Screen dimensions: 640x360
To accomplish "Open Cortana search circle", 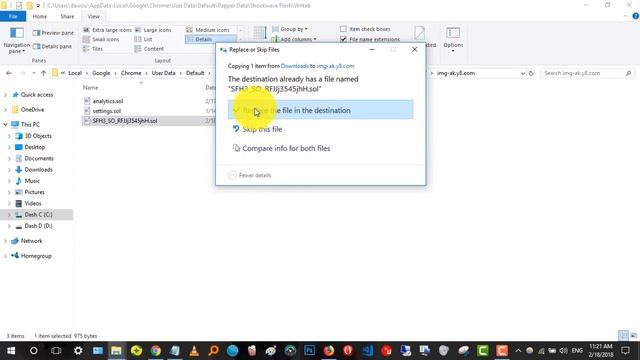I will click(x=33, y=351).
